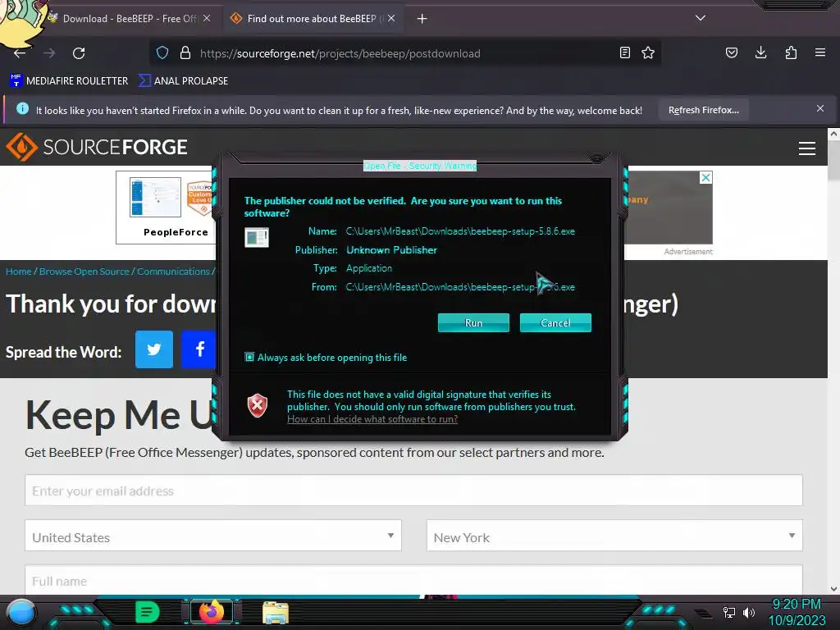Open MEDIAFIRE ROULETTER bookmark

[x=69, y=81]
